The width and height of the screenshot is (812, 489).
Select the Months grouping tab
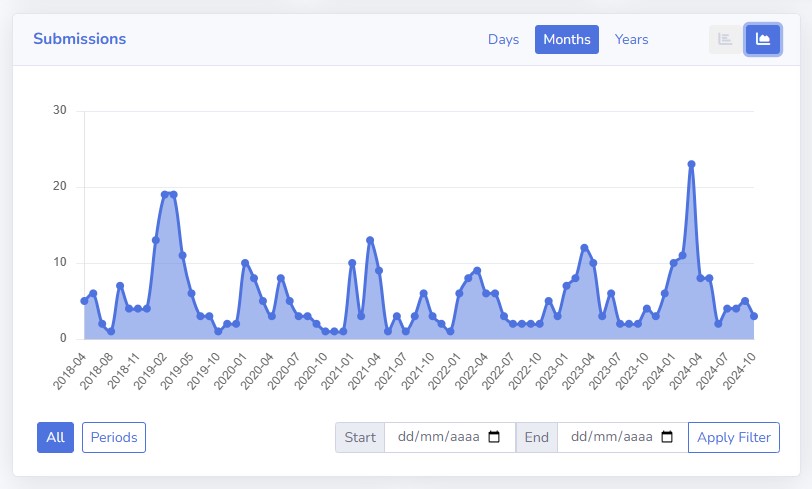pos(567,39)
